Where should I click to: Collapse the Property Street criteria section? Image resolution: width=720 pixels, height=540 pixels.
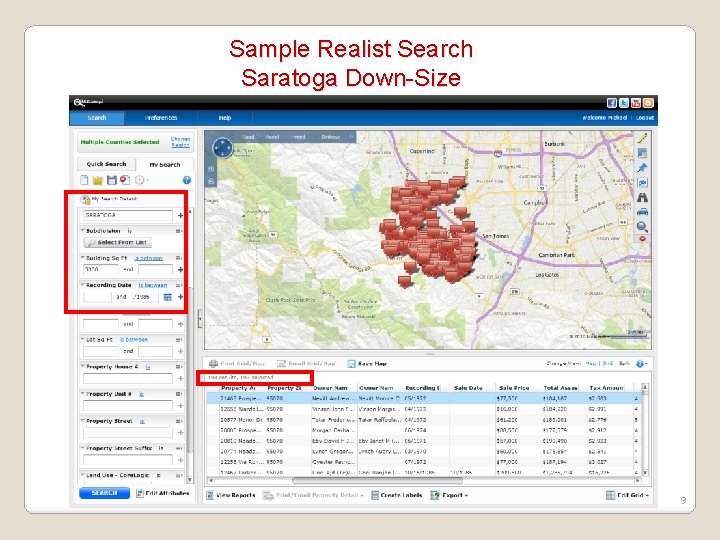coord(83,421)
